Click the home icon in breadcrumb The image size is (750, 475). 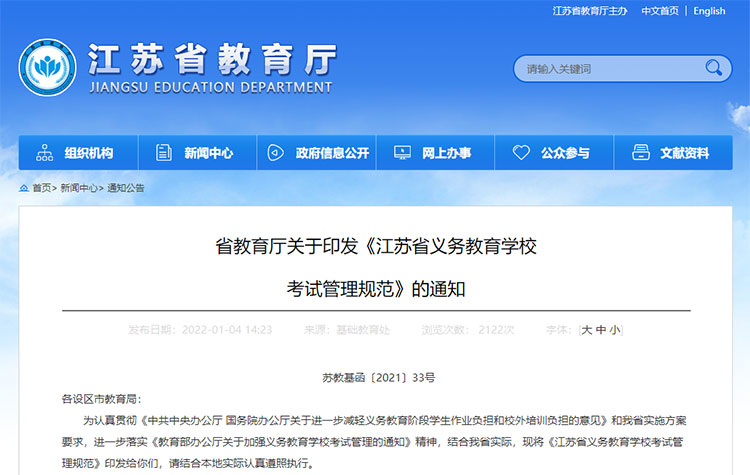pos(24,188)
